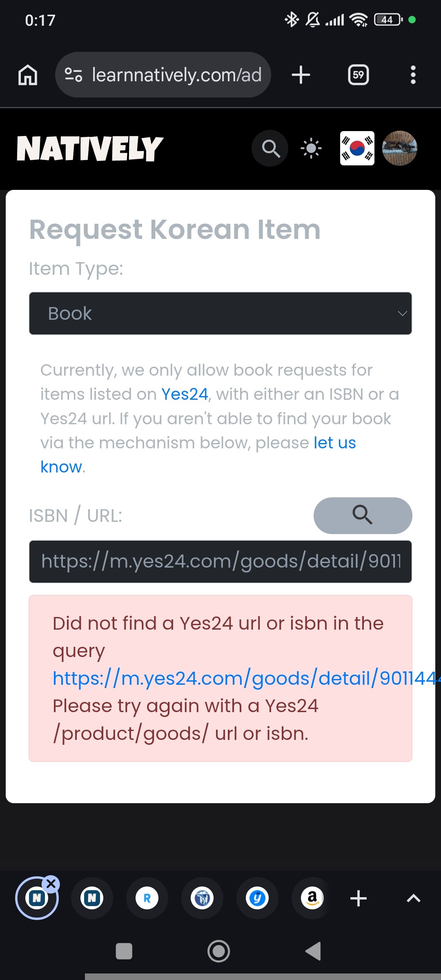
Task: Follow the Yes24 link
Action: pyautogui.click(x=185, y=394)
